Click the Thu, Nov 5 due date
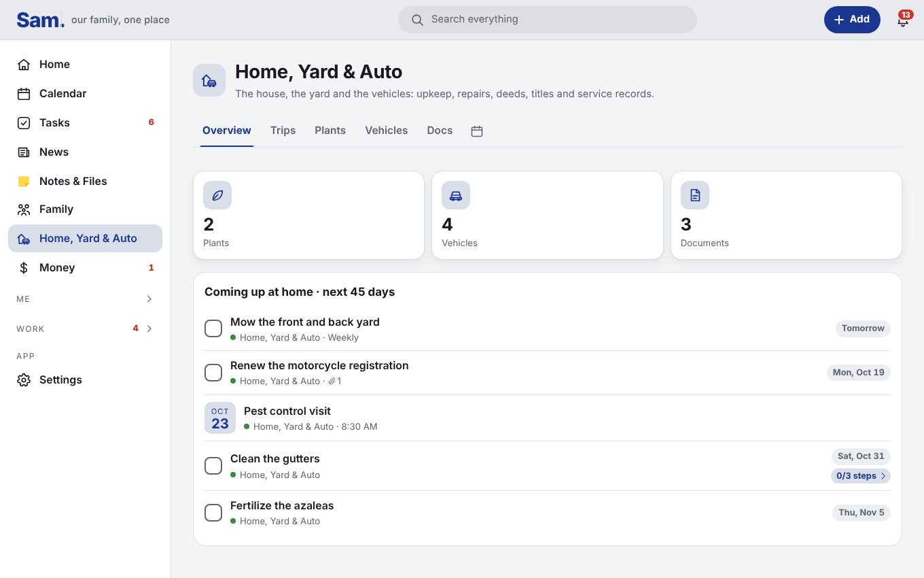The width and height of the screenshot is (924, 578). click(861, 513)
